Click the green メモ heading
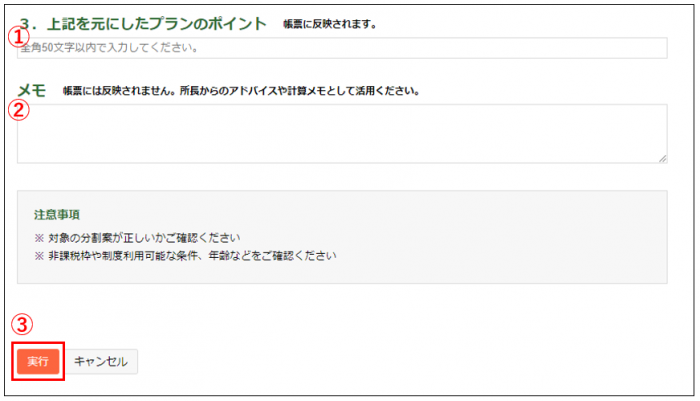The height and width of the screenshot is (401, 700). click(x=32, y=91)
